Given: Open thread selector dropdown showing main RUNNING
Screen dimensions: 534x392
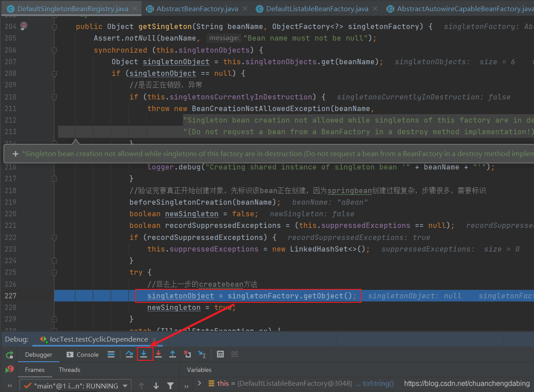Looking at the screenshot, I should coord(75,386).
